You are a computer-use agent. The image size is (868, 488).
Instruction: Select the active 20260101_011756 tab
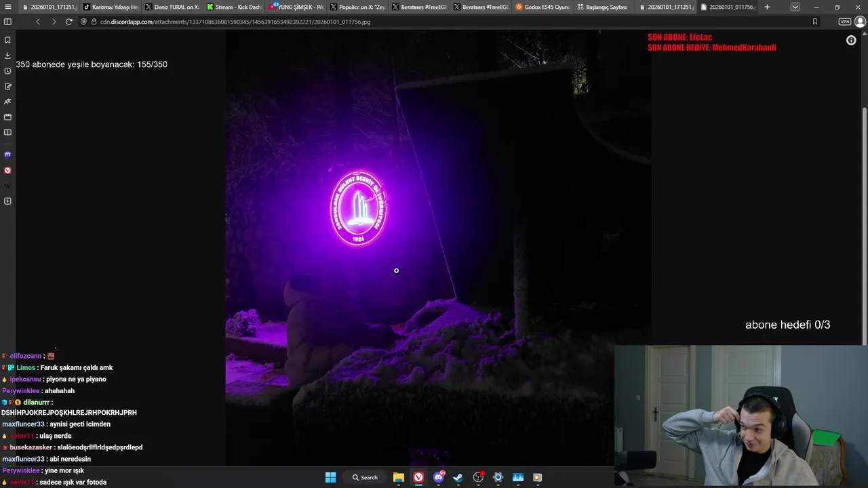(727, 7)
